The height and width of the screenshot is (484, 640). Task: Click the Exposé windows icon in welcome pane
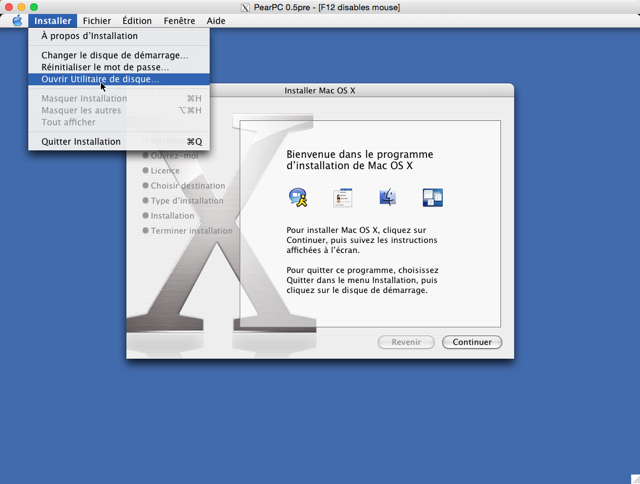click(x=433, y=198)
